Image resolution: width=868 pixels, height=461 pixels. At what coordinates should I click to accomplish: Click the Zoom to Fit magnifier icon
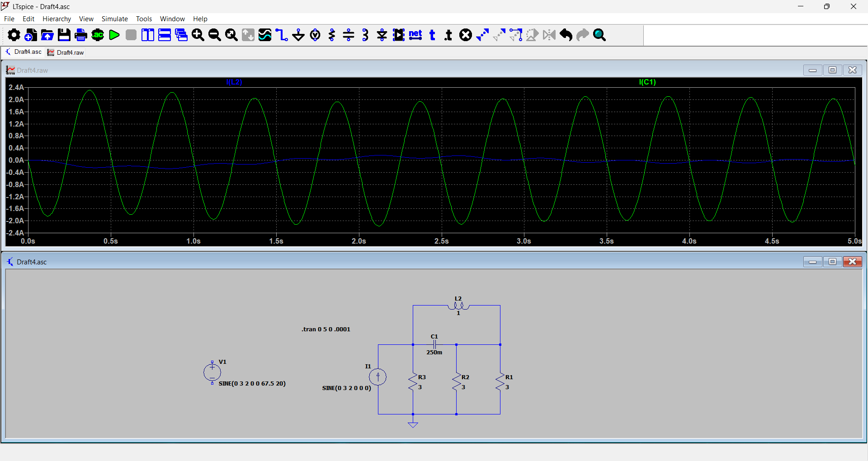click(x=231, y=35)
